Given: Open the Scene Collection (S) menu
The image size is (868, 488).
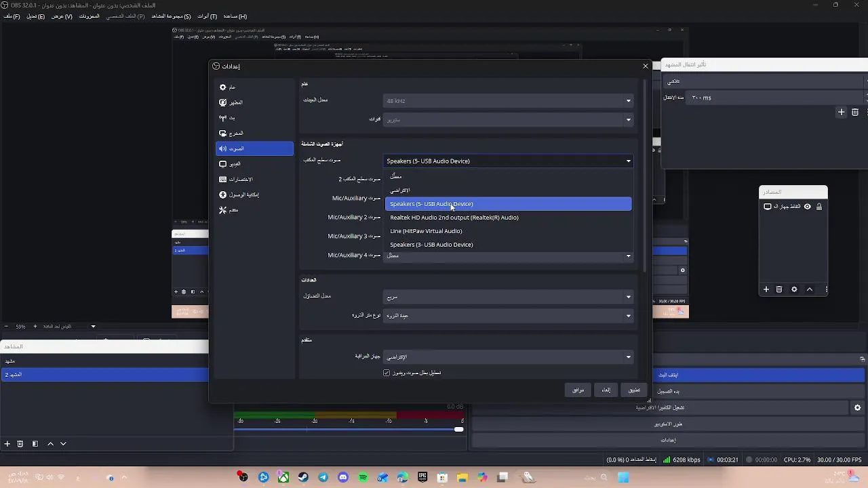Looking at the screenshot, I should click(x=171, y=16).
